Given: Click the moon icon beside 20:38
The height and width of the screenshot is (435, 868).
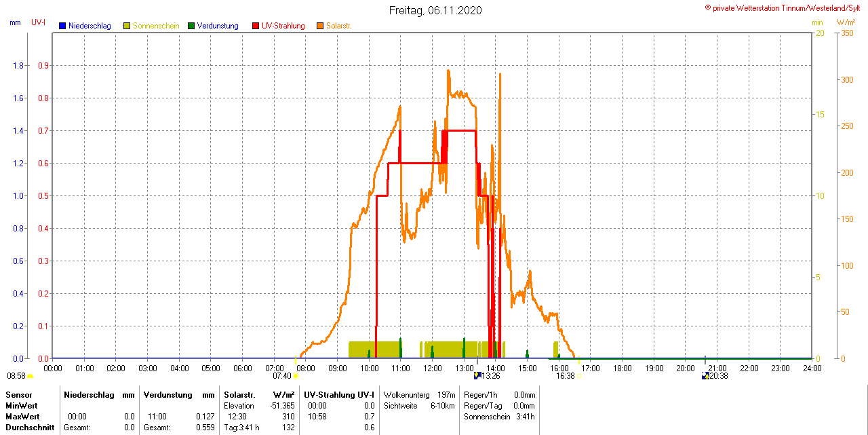Looking at the screenshot, I should point(705,375).
